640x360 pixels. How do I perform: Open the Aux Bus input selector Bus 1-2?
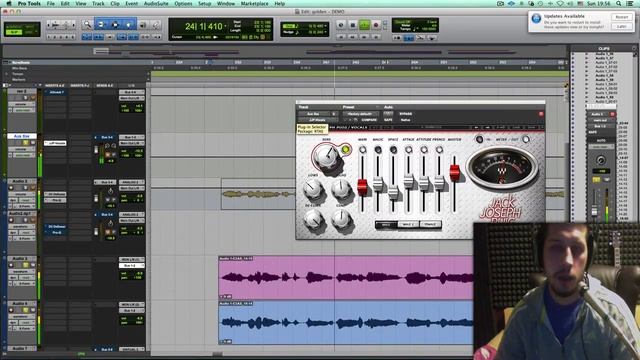131,138
